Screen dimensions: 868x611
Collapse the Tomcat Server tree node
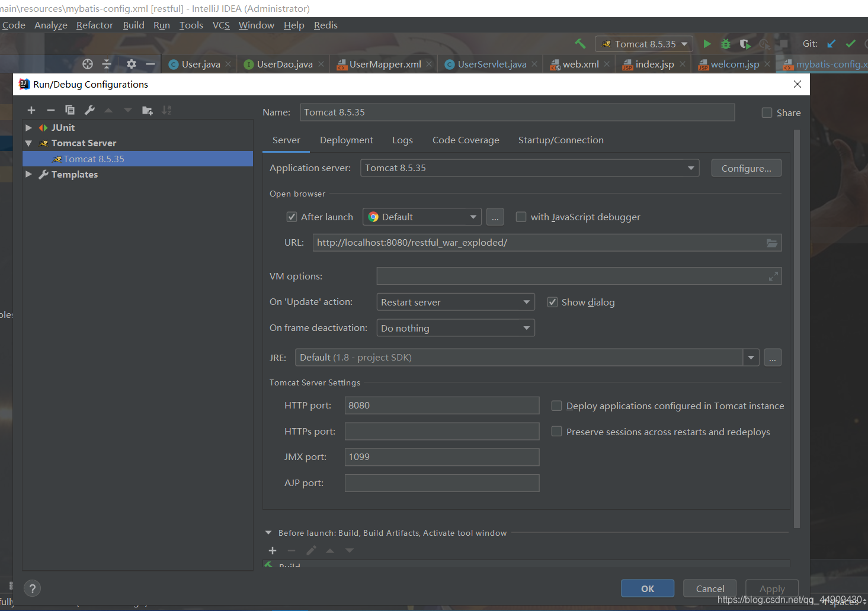click(x=28, y=143)
